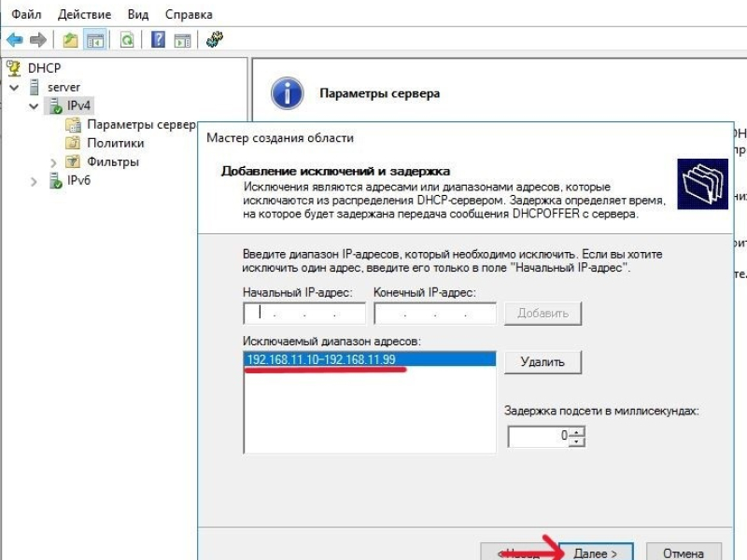
Task: Open the Вид menu
Action: point(138,14)
